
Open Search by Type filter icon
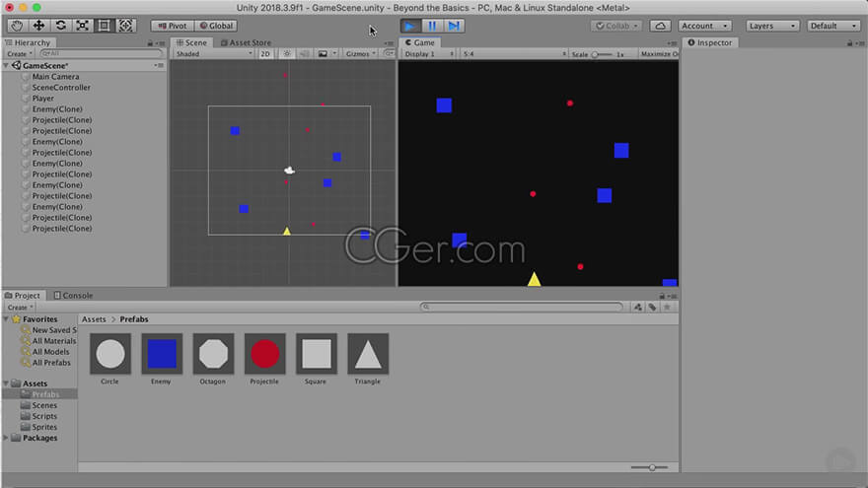(638, 307)
